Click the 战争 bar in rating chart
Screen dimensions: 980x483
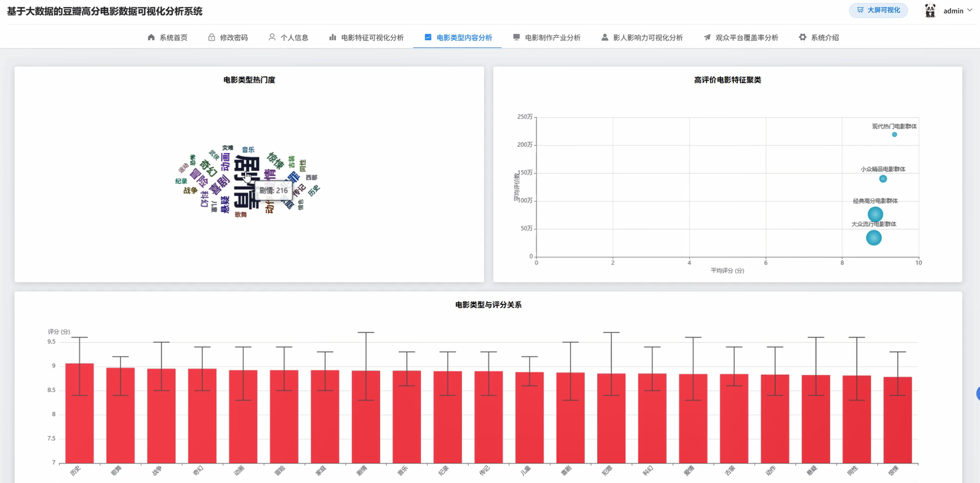(x=162, y=416)
